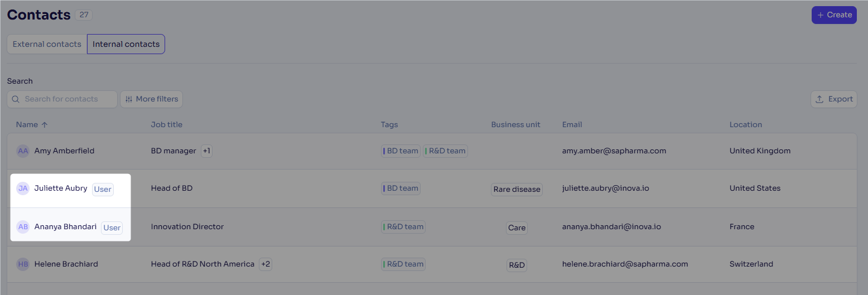Click the Rare disease business unit chip

coord(517,189)
